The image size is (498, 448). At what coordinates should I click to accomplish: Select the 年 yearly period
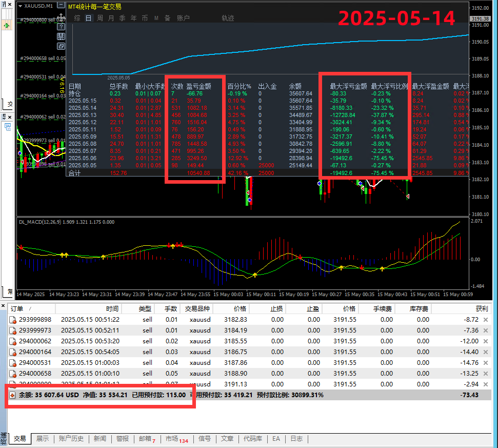(x=134, y=18)
